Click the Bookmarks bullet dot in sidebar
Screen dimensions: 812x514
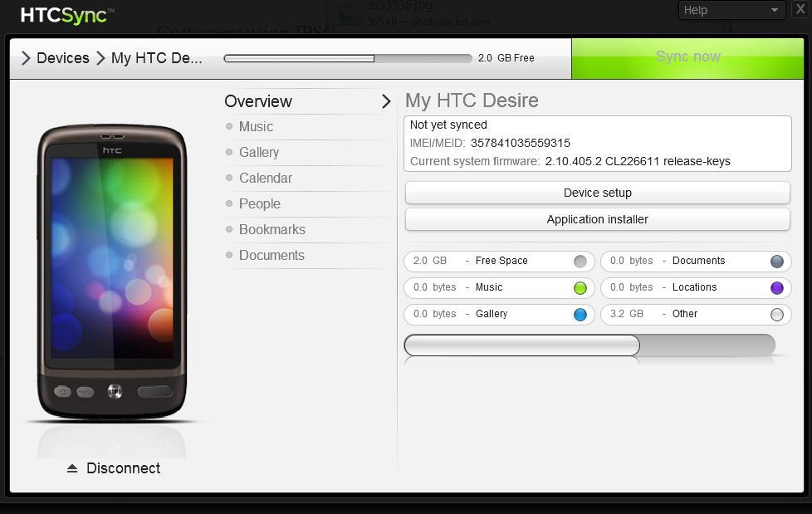(229, 229)
